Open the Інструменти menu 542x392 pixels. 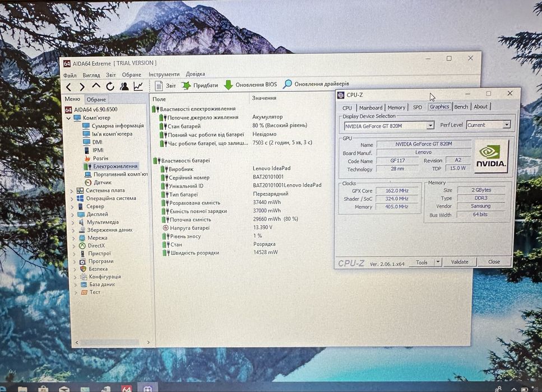click(164, 74)
